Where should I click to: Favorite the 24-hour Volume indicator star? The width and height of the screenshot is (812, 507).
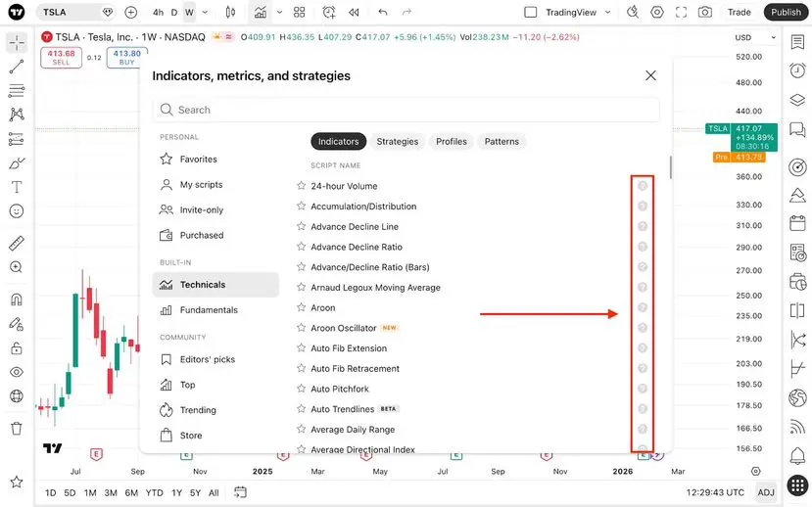point(302,186)
